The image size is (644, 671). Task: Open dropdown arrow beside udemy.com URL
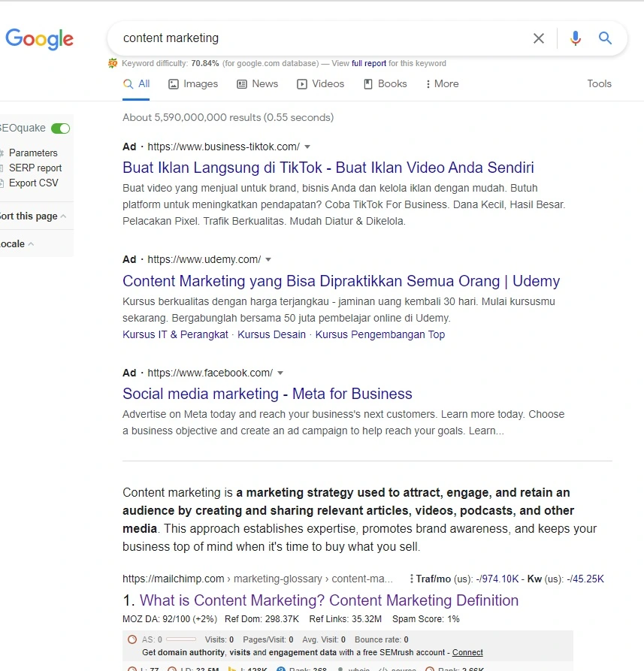coord(268,259)
